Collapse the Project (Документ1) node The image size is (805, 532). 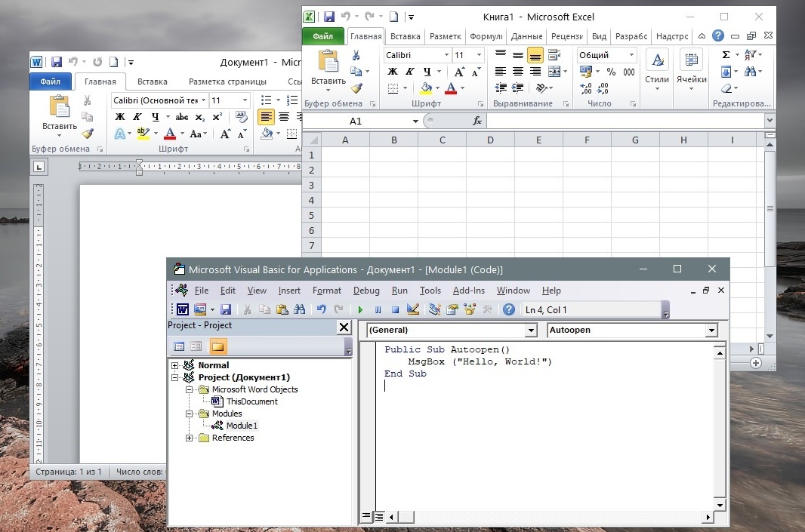174,377
